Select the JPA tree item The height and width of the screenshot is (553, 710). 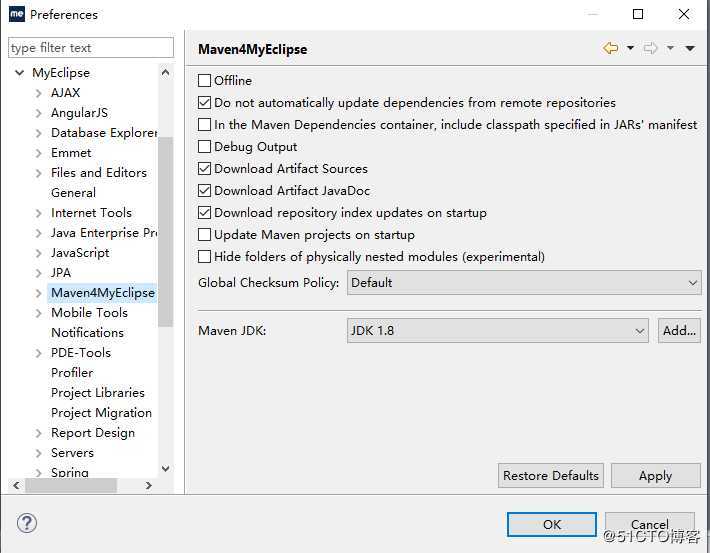click(61, 273)
